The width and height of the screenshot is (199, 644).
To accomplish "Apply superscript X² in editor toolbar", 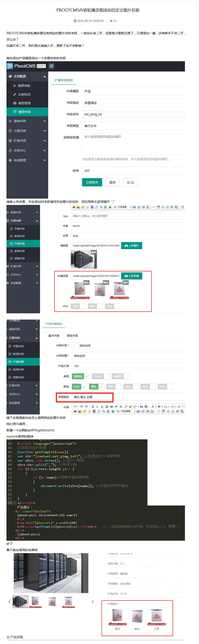I will tap(116, 406).
